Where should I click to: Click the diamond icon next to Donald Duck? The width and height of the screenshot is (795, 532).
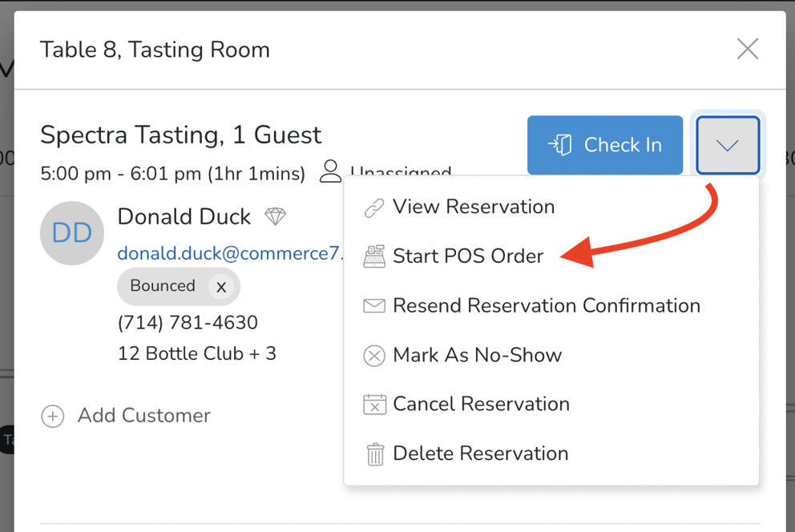tap(275, 216)
